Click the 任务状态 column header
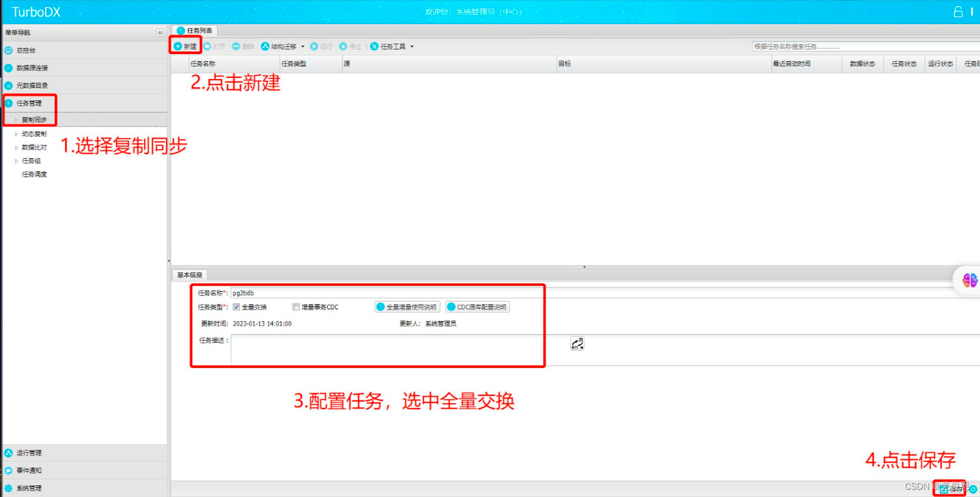This screenshot has width=980, height=497. pos(904,64)
